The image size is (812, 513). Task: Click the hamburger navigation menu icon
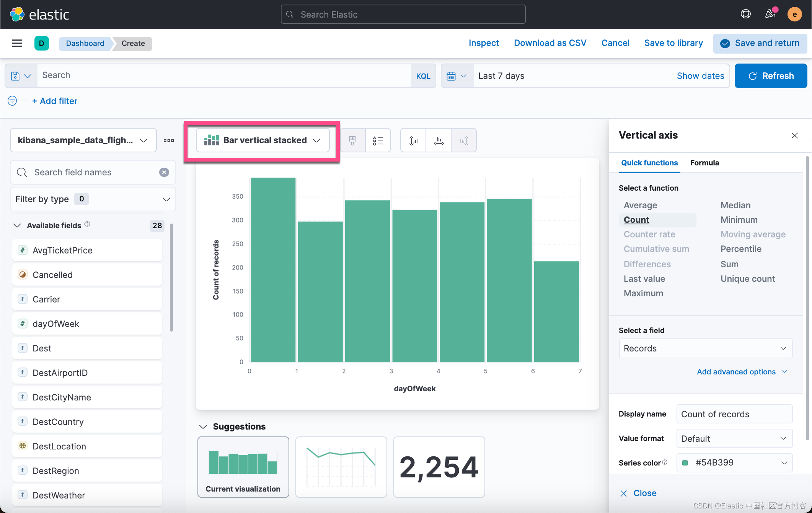tap(17, 43)
